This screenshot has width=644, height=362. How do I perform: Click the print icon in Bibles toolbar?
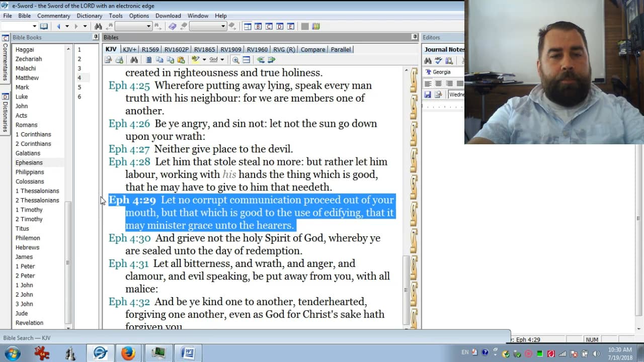point(119,60)
